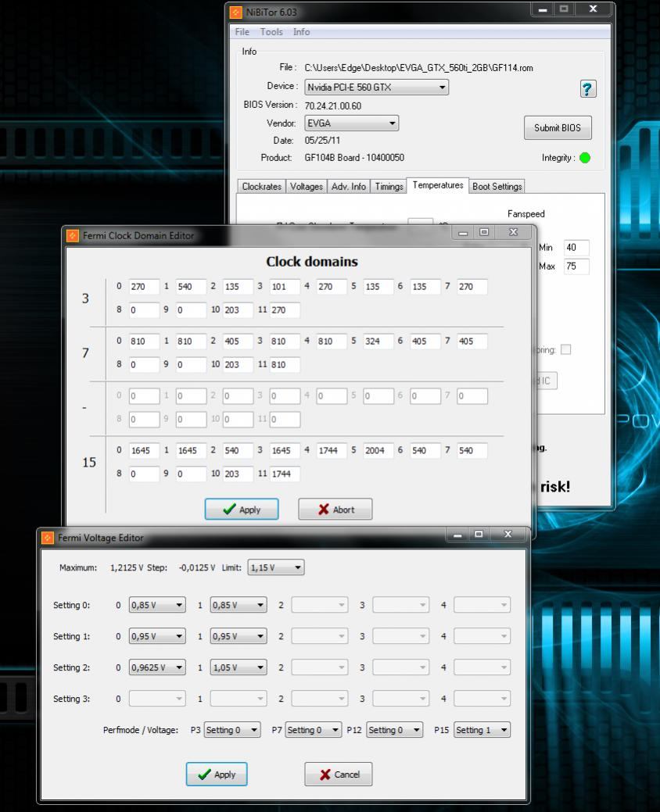660x812 pixels.
Task: Click Cancel in Fermi Voltage Editor
Action: [x=339, y=774]
